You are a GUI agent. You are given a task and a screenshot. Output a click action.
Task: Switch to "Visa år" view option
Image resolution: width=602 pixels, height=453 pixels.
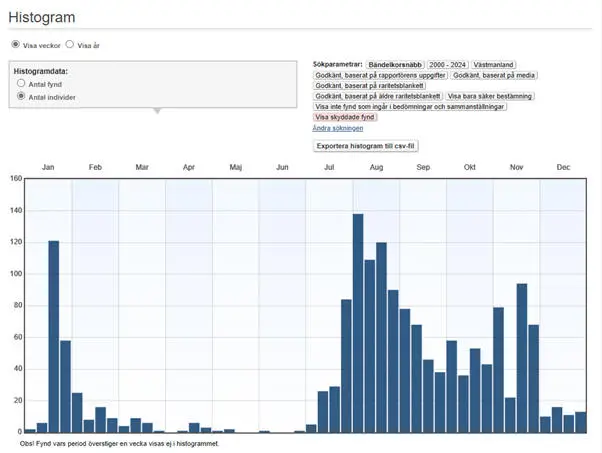70,45
